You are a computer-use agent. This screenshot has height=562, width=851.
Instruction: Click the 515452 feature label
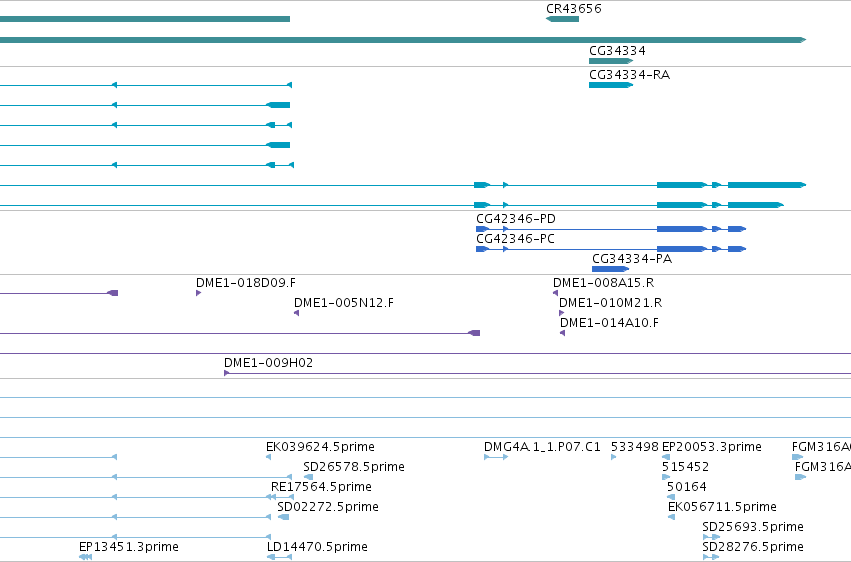pyautogui.click(x=685, y=467)
